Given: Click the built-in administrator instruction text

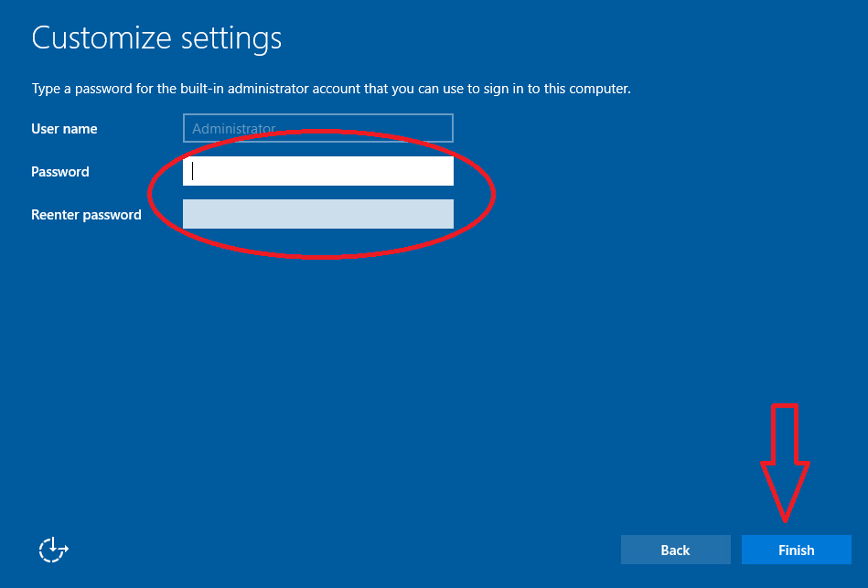Looking at the screenshot, I should pyautogui.click(x=331, y=89).
